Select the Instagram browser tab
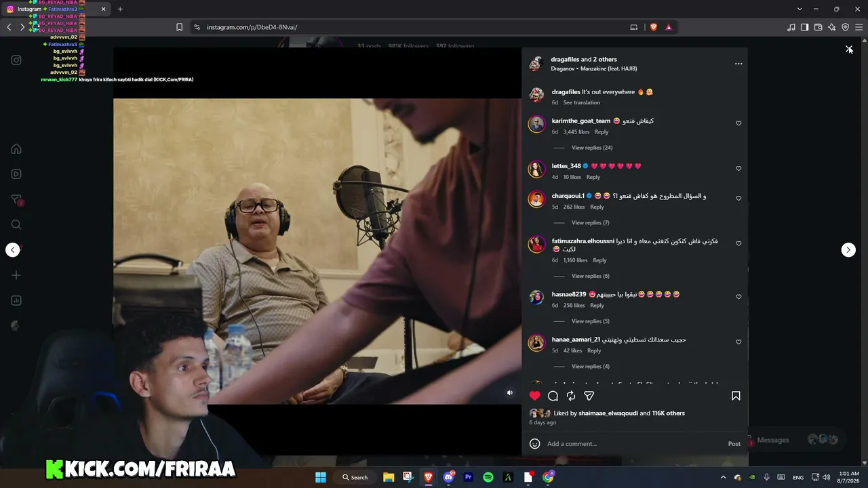Image resolution: width=868 pixels, height=488 pixels. pyautogui.click(x=56, y=9)
